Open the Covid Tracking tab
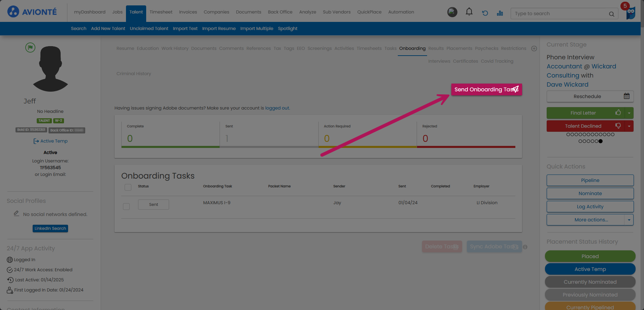Viewport: 644px width, 310px height. point(497,61)
